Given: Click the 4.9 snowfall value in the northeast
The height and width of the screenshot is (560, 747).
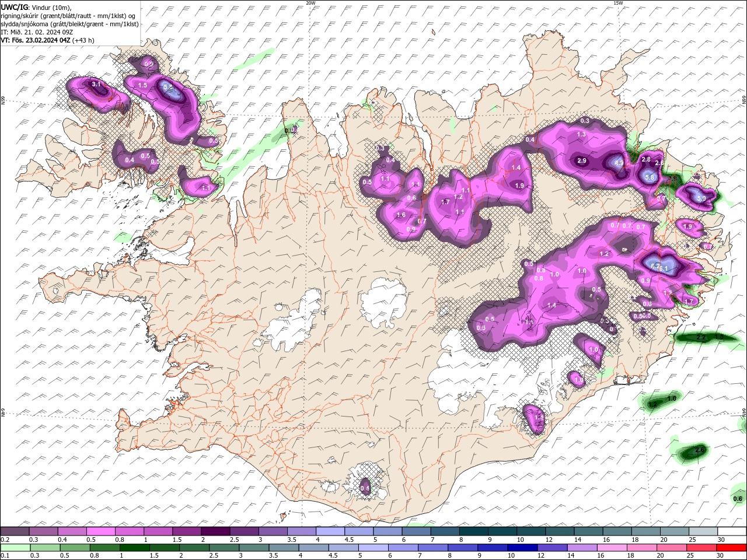Looking at the screenshot, I should tap(619, 163).
